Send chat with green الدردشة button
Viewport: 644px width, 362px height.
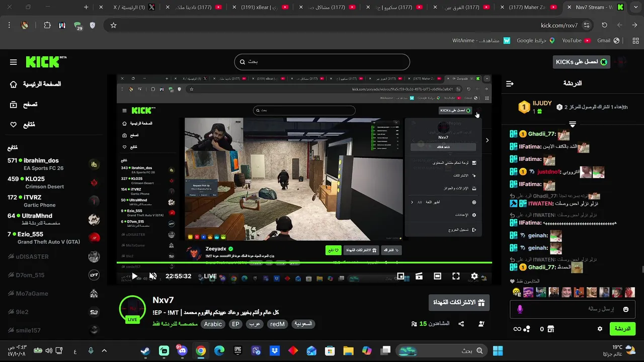click(x=622, y=329)
